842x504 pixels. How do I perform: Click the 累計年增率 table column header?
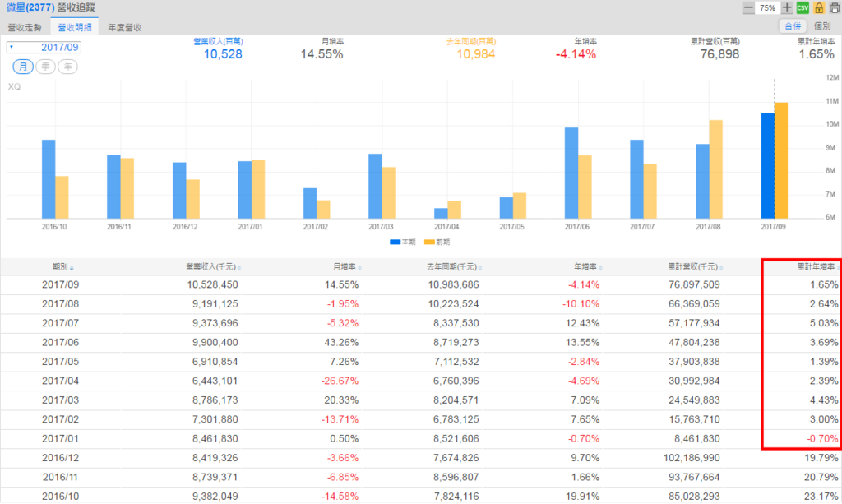coord(816,266)
